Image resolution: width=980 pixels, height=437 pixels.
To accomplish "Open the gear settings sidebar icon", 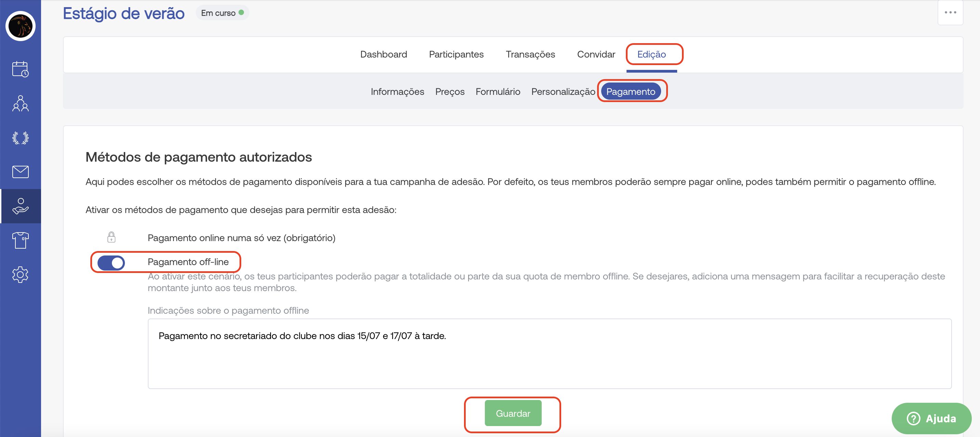I will pos(21,274).
